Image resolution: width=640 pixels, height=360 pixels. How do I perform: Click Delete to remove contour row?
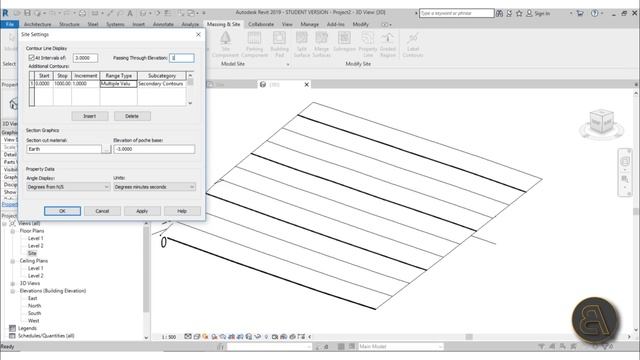pos(132,116)
